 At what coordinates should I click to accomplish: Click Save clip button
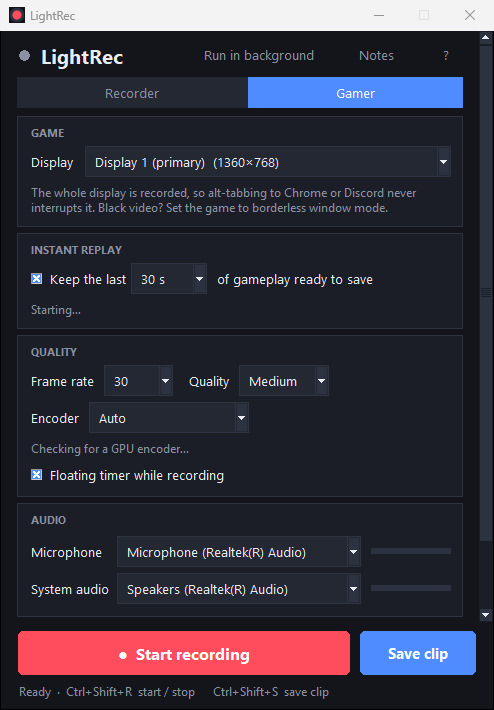tap(418, 653)
